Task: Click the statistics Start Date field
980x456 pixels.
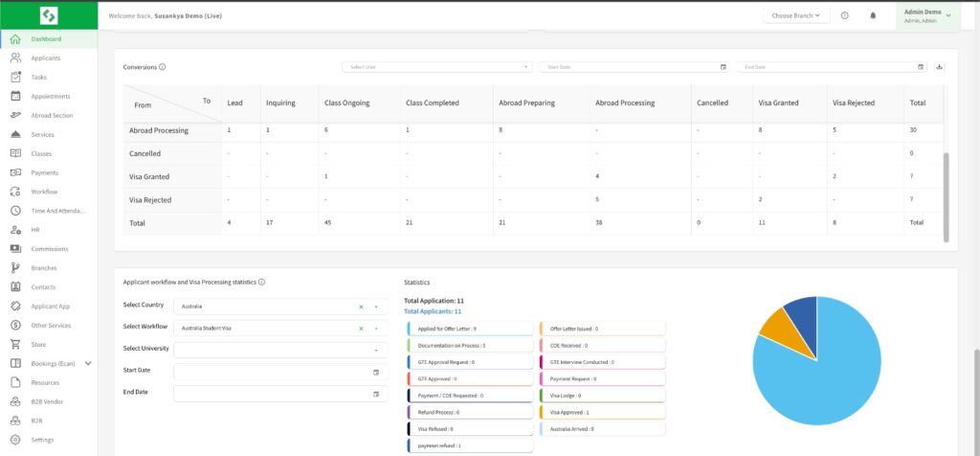Action: pos(279,372)
